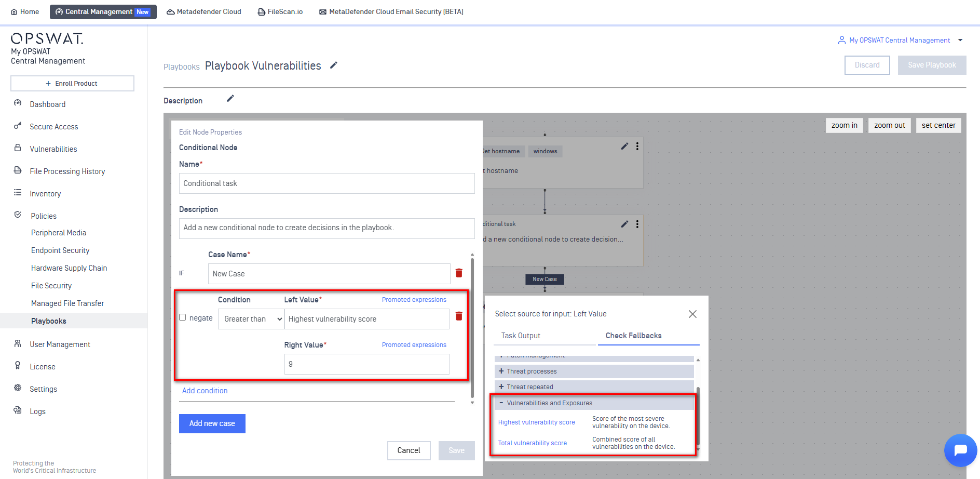Click the zoom in button
The height and width of the screenshot is (479, 980).
click(x=844, y=125)
